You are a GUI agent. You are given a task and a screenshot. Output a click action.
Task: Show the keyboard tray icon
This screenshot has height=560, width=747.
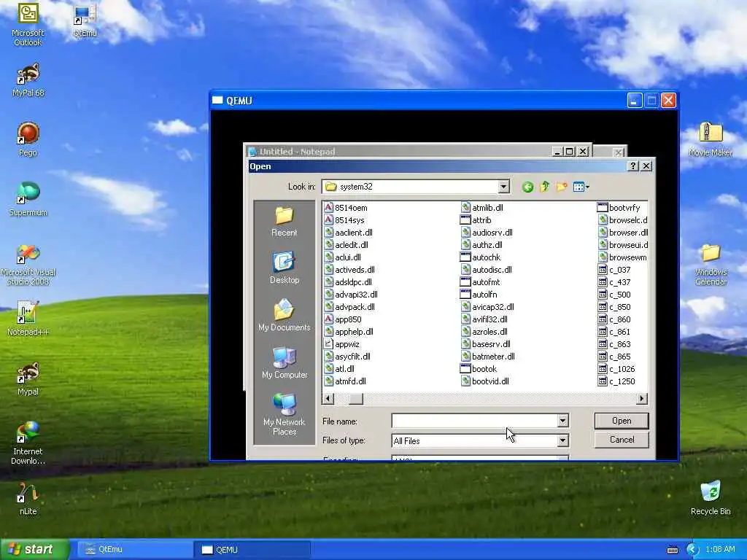pyautogui.click(x=673, y=550)
